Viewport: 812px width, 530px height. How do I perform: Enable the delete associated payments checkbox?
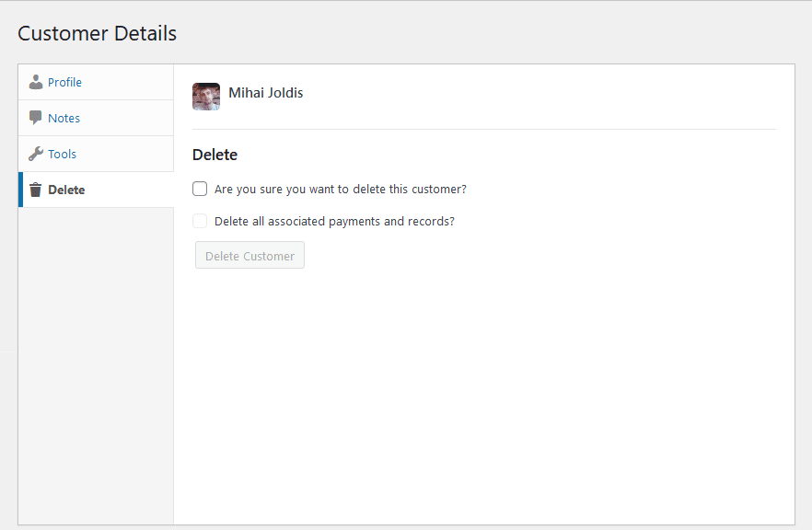(x=200, y=221)
